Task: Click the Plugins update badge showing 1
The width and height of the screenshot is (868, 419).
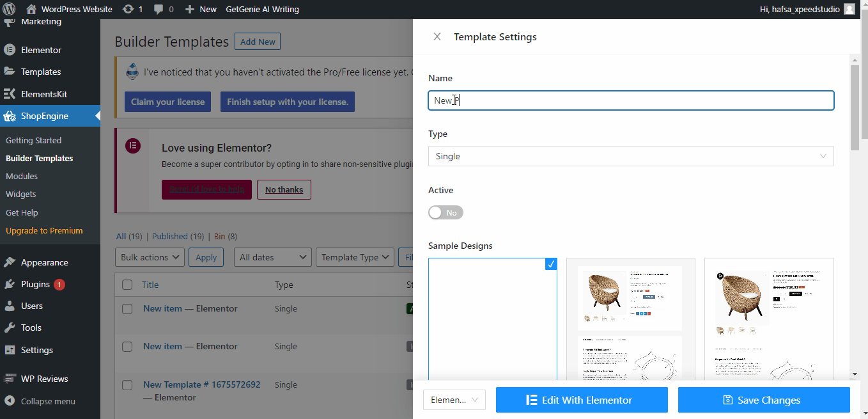Action: click(x=59, y=284)
